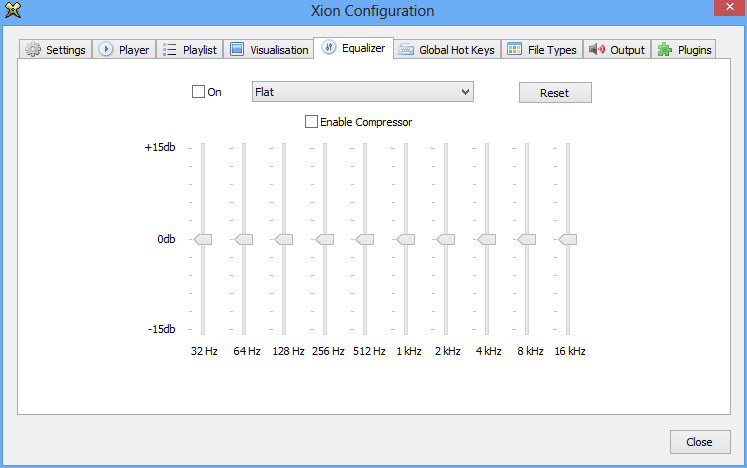
Task: Click the list icon on Playlist tab
Action: (169, 50)
